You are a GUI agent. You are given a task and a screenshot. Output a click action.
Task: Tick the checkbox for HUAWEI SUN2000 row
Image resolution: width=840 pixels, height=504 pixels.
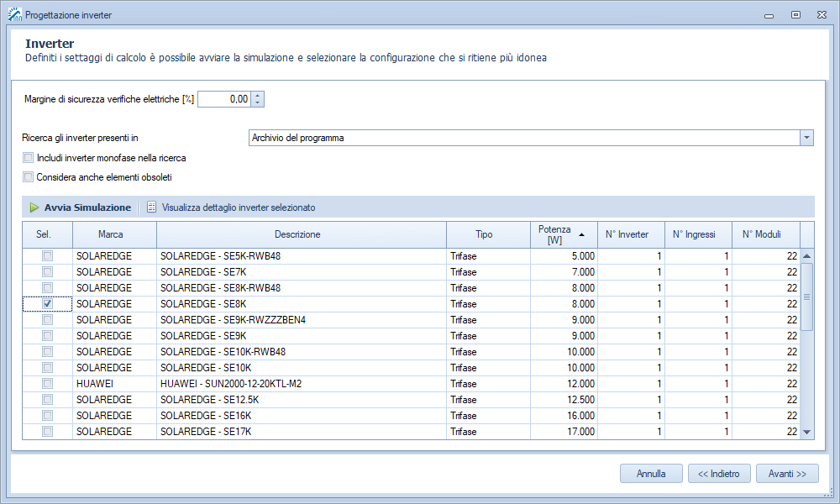click(x=47, y=384)
